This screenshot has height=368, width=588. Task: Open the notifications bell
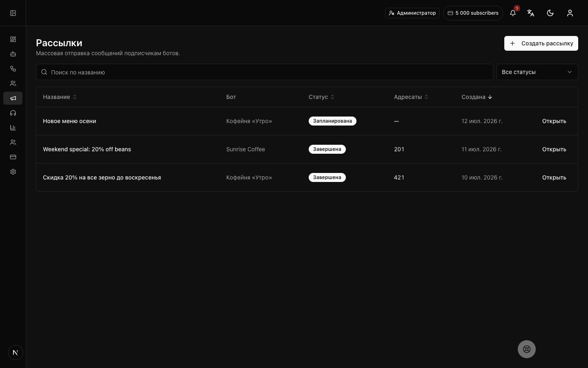(513, 13)
